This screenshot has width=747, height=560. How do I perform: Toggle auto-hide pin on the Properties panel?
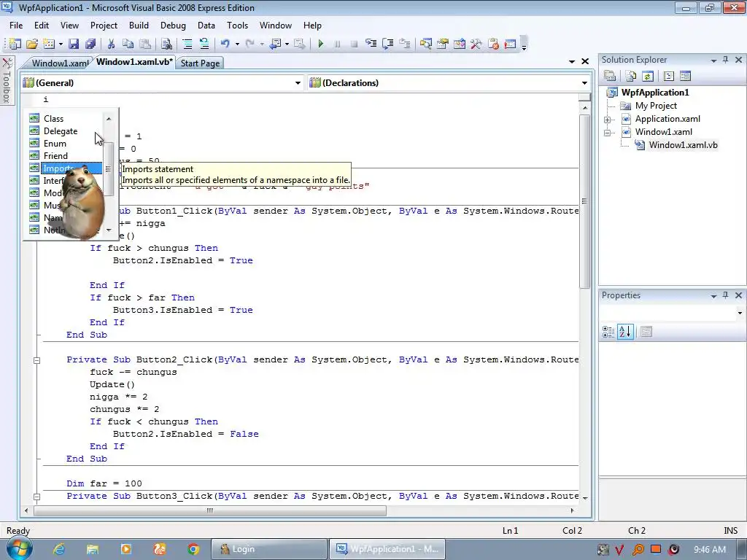point(726,295)
